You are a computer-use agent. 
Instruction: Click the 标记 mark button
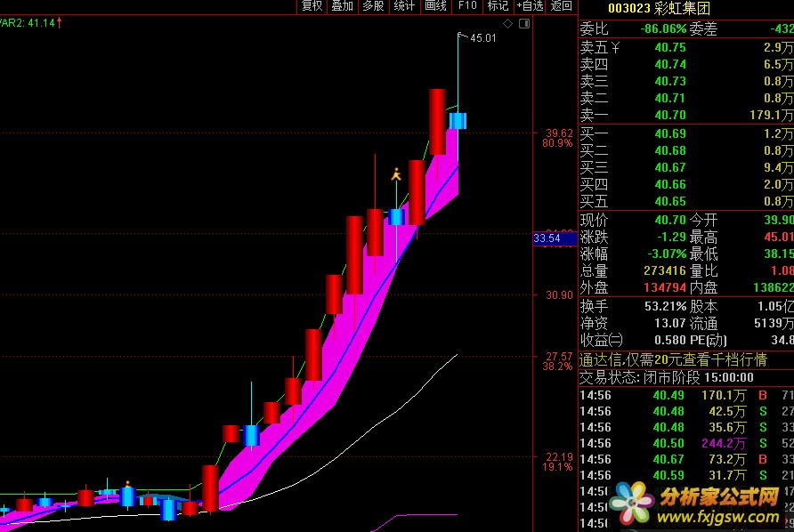point(498,6)
